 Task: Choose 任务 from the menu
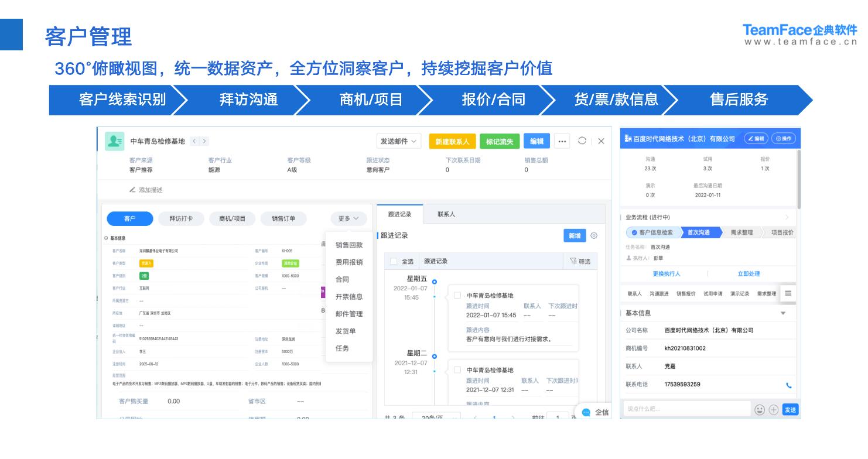coord(343,348)
